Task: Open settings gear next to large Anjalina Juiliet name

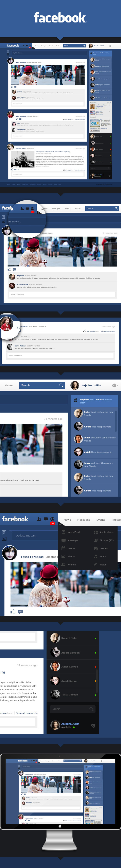Action: (x=114, y=385)
